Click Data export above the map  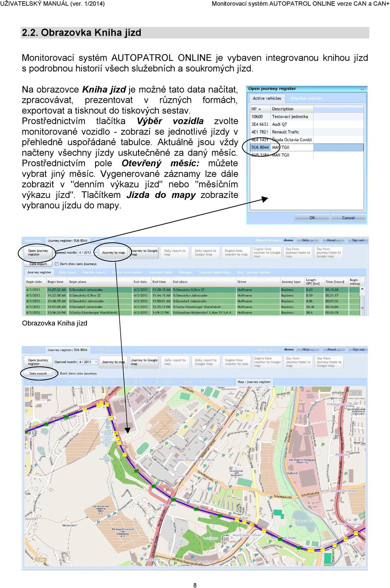[x=38, y=373]
